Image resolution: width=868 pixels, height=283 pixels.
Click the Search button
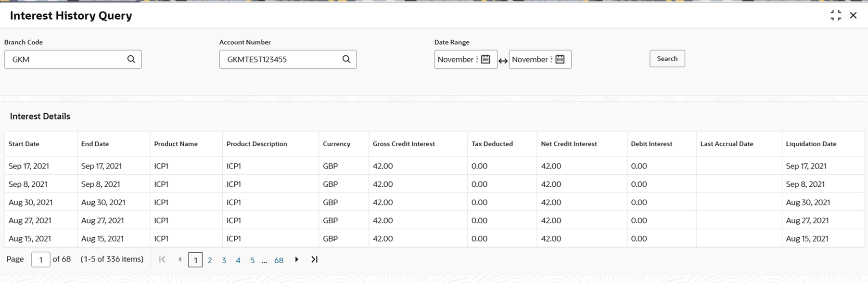[667, 59]
